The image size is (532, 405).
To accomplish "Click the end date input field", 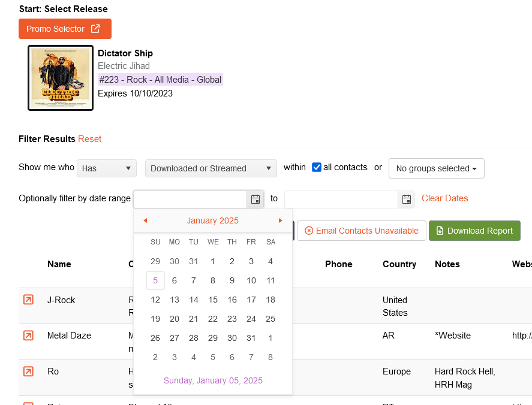I will click(x=341, y=200).
